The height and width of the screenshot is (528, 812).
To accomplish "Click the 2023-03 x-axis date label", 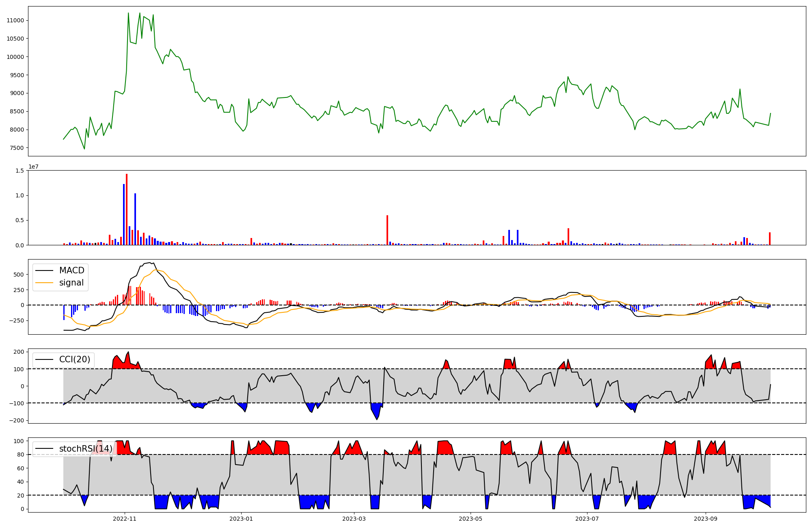I will (354, 519).
